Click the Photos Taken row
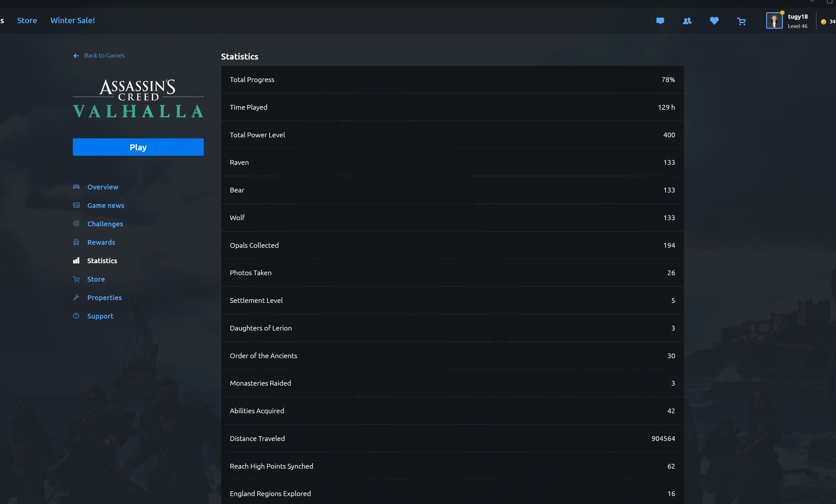The width and height of the screenshot is (836, 504). coord(452,273)
